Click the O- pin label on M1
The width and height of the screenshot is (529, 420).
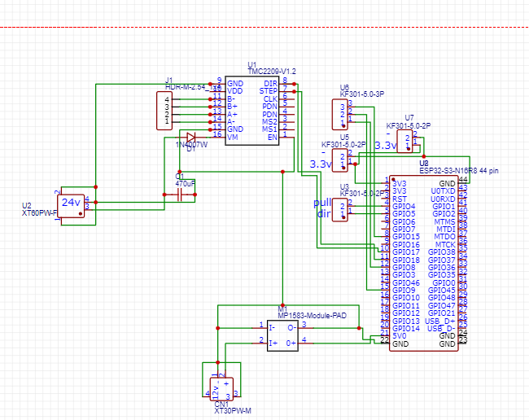[292, 328]
